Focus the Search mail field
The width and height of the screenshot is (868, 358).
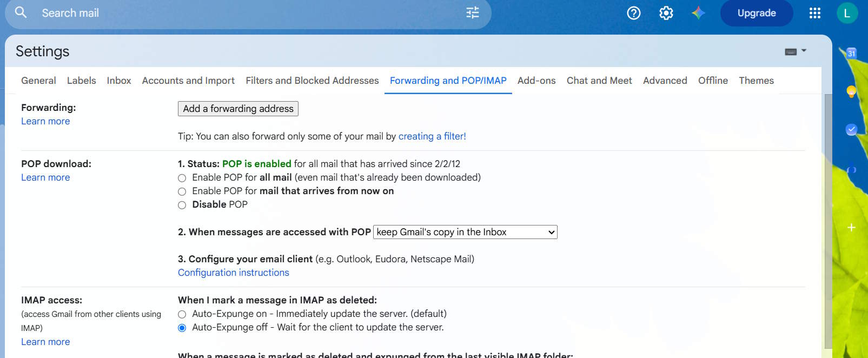[x=249, y=13]
